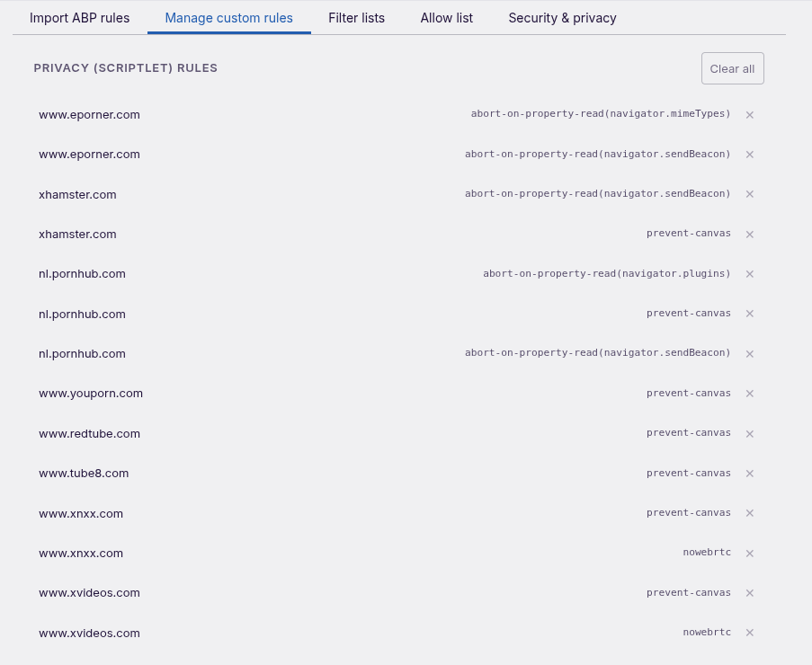Go to the Allow list tab

point(446,18)
